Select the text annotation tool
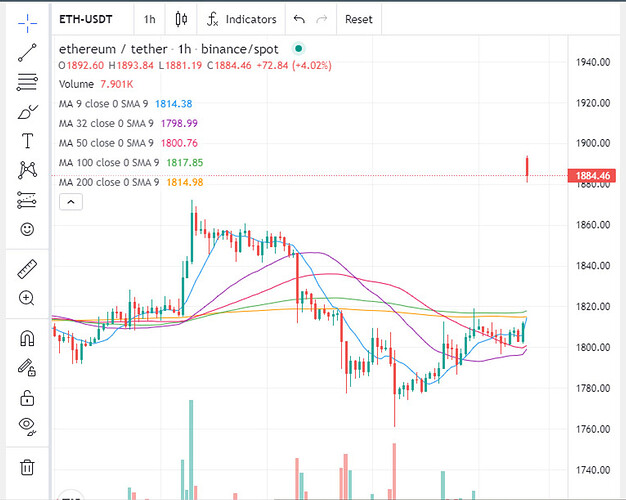 click(x=27, y=141)
